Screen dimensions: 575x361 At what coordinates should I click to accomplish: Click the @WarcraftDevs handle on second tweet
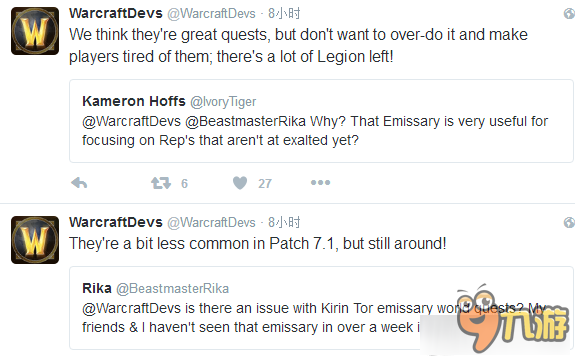212,222
